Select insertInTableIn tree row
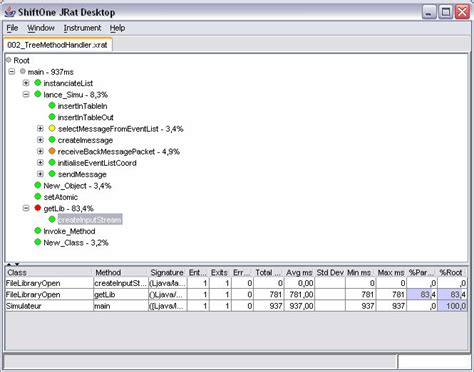 tap(82, 106)
